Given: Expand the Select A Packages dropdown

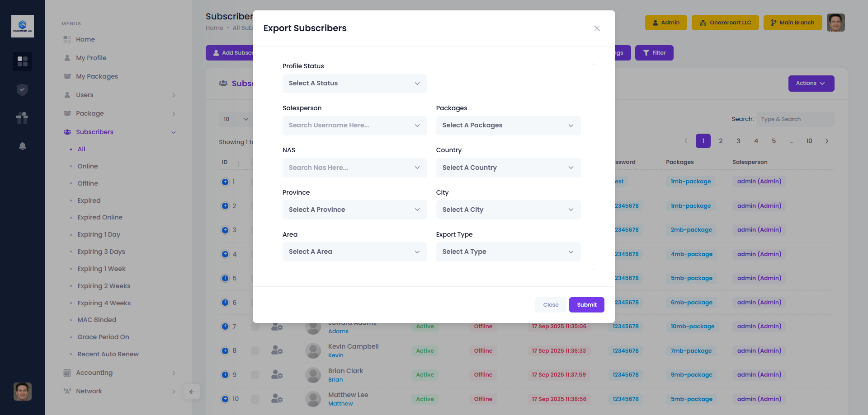Looking at the screenshot, I should point(508,126).
